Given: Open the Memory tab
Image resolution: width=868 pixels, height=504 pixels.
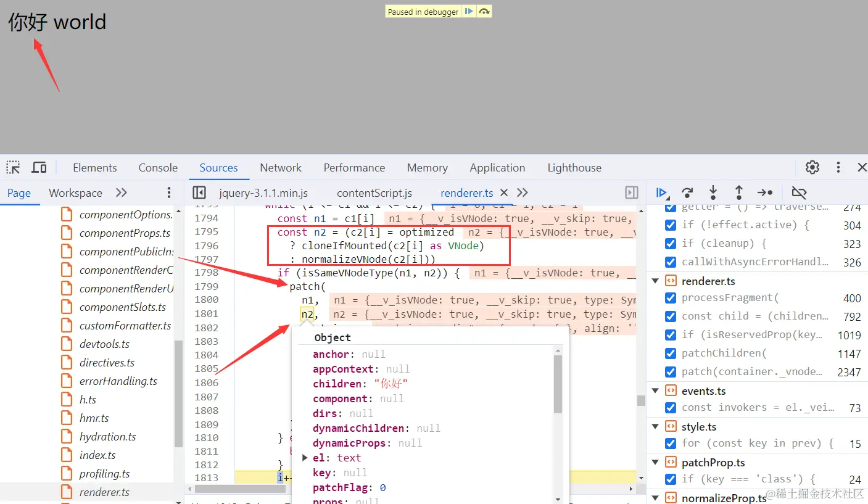Looking at the screenshot, I should (x=427, y=167).
